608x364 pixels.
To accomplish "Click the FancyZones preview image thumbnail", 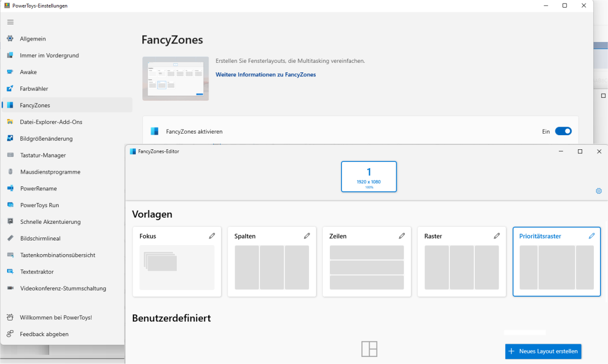I will pos(175,78).
